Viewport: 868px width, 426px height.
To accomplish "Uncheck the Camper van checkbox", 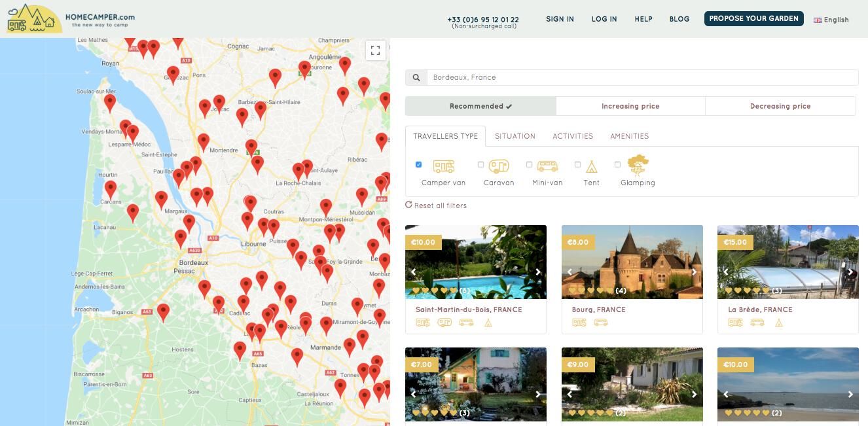I will (419, 165).
